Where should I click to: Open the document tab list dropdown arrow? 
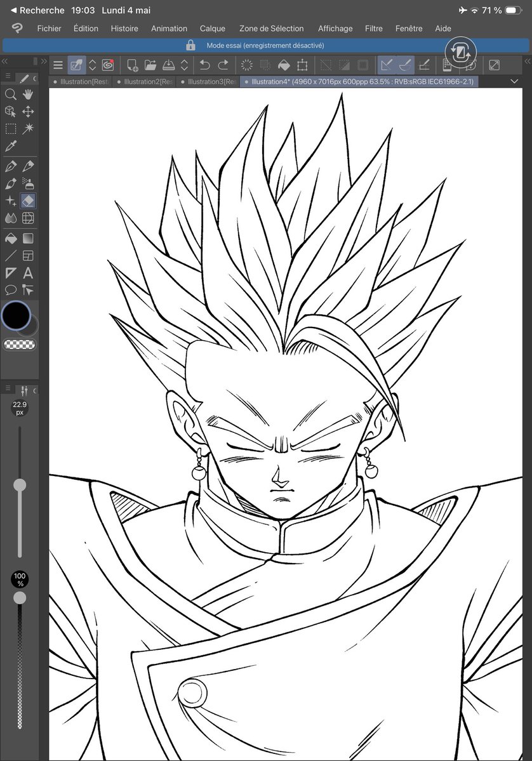coord(514,81)
